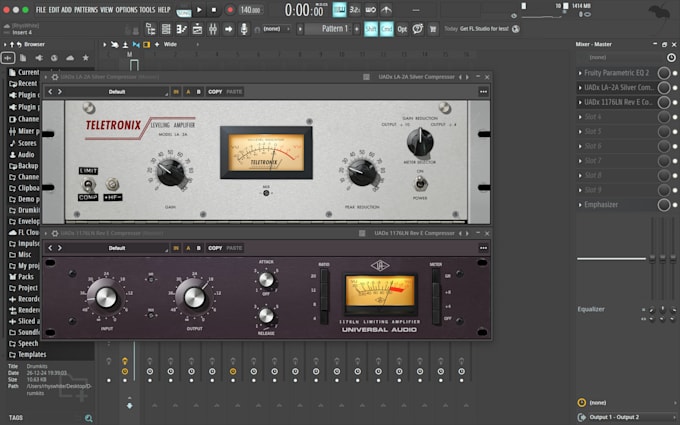Click the 140.000 tempo field
The width and height of the screenshot is (680, 425).
pyautogui.click(x=251, y=10)
